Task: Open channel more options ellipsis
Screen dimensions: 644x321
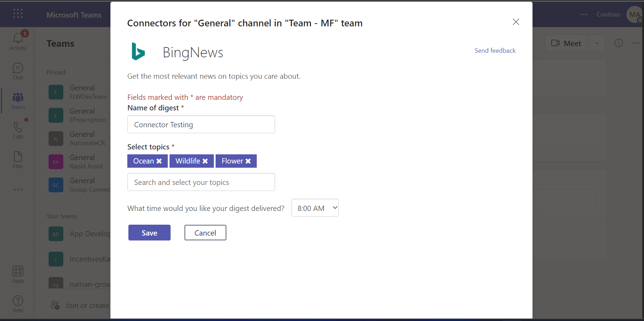Action: point(636,43)
